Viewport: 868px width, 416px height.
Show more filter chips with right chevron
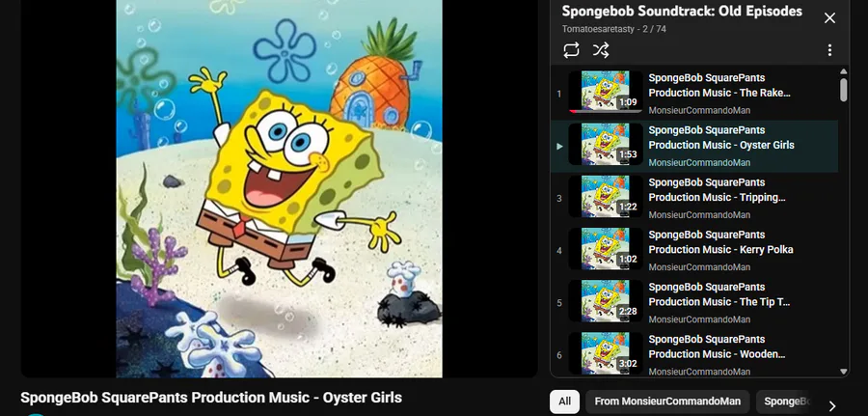pyautogui.click(x=832, y=406)
